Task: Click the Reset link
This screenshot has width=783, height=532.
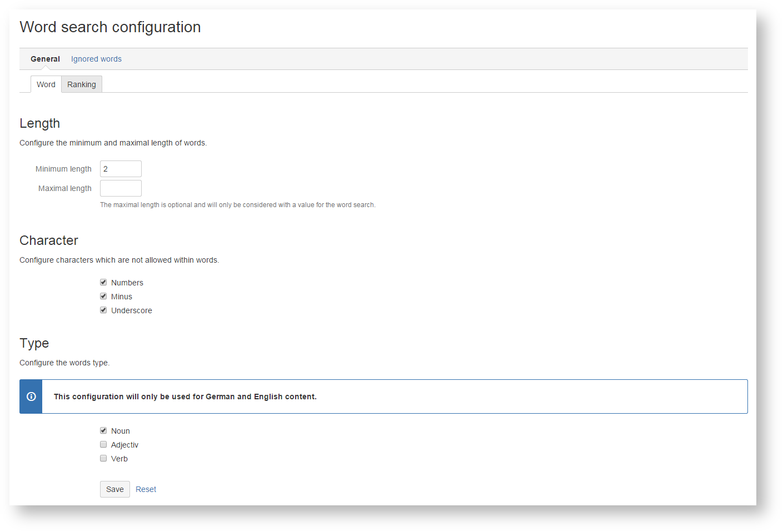Action: click(x=146, y=489)
